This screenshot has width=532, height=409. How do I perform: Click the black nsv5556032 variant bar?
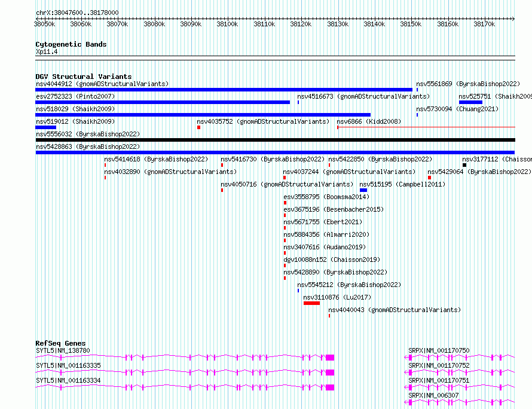[x=275, y=140]
